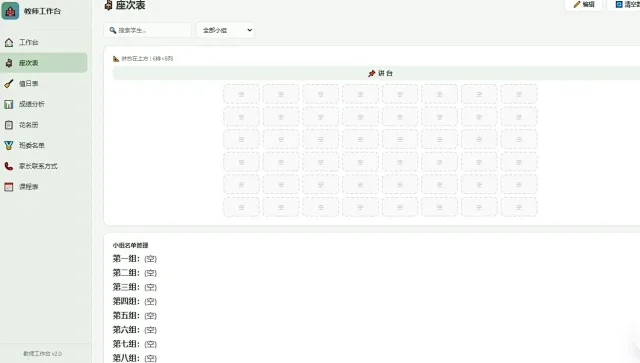Click the bar chart icon for 成绩分析
Viewport: 640px width, 363px height.
pos(9,104)
